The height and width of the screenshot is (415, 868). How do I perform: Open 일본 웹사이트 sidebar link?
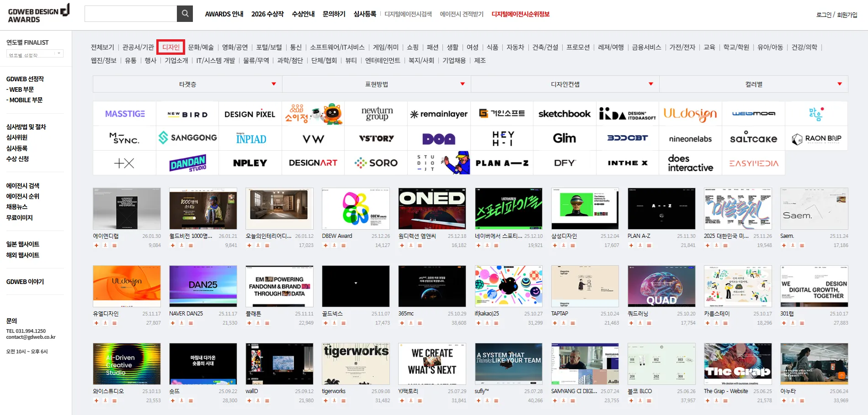coord(23,244)
